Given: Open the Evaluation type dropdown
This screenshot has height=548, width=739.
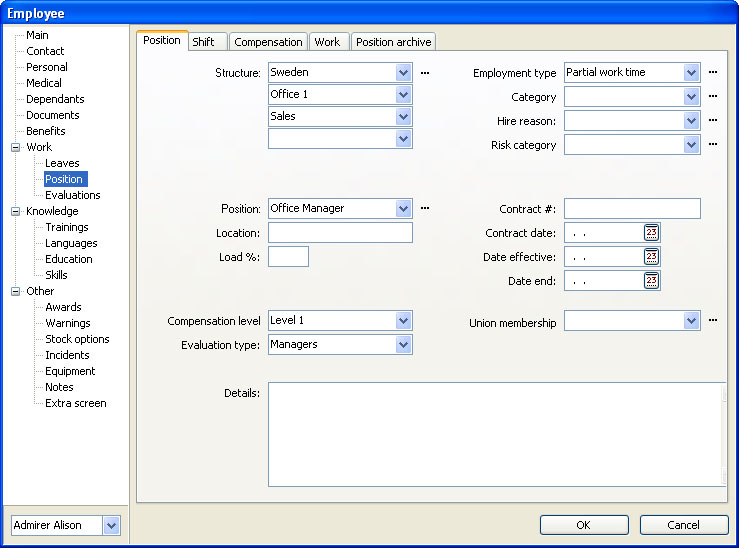Looking at the screenshot, I should point(403,345).
